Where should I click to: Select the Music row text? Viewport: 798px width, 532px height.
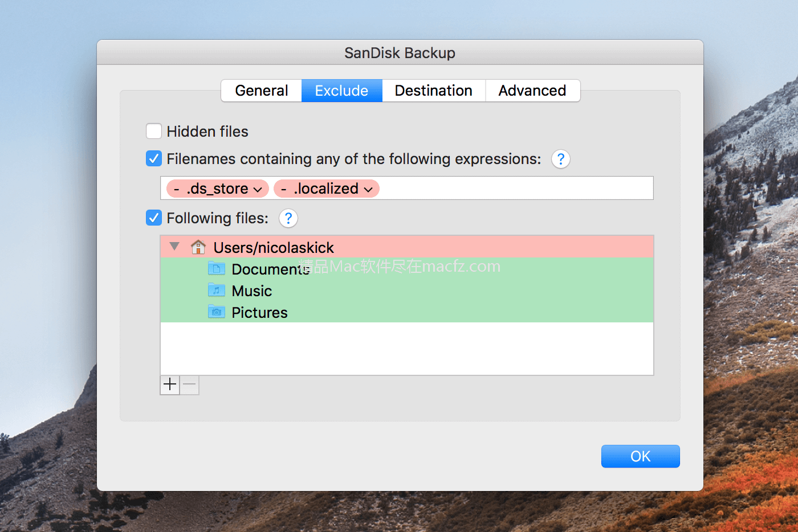[x=252, y=291]
